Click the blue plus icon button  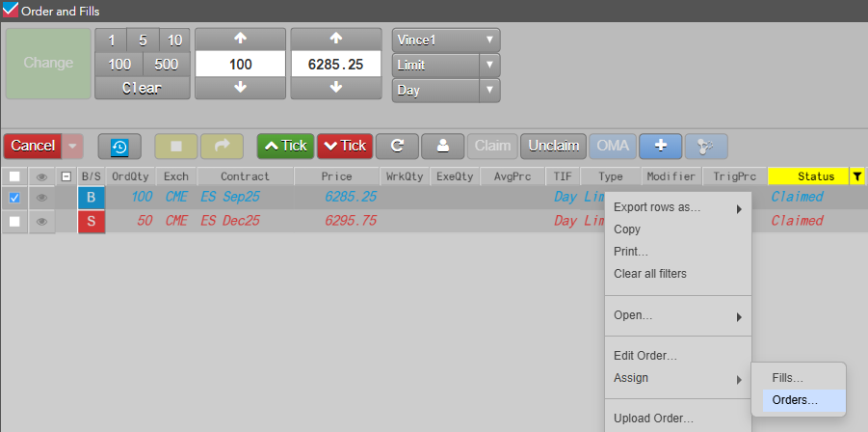(x=660, y=146)
